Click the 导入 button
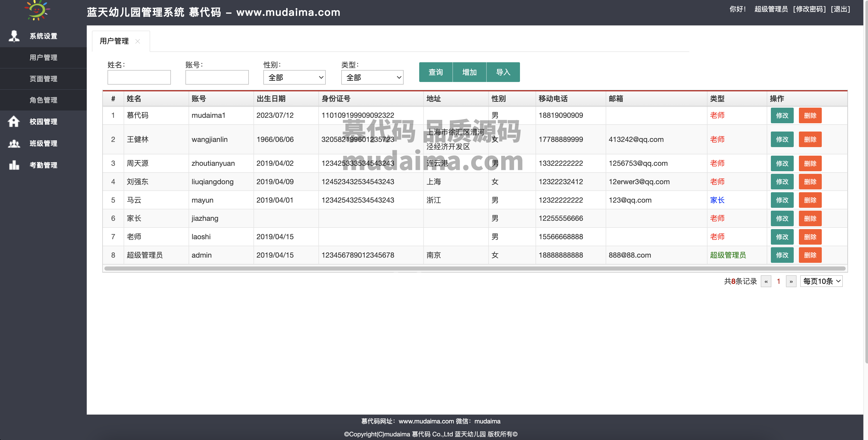The image size is (868, 440). tap(503, 72)
